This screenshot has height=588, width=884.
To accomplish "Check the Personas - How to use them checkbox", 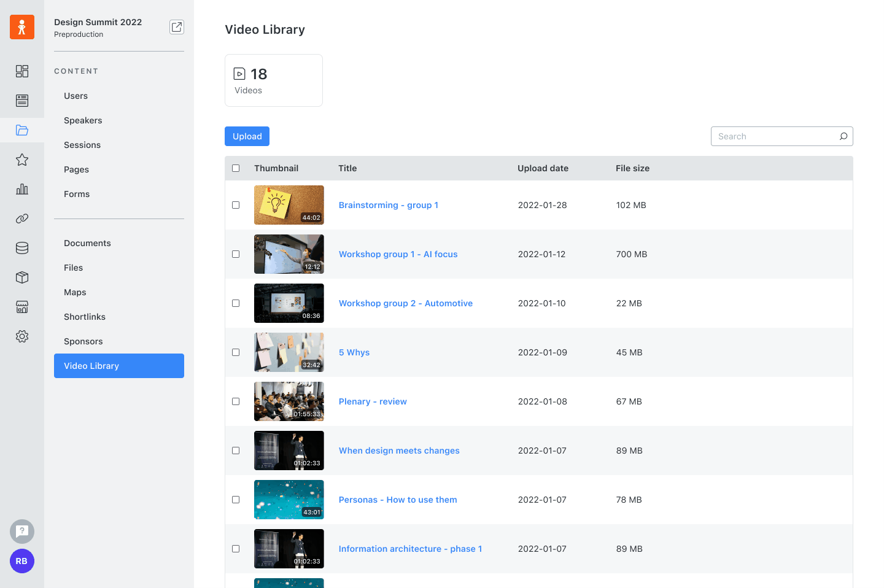I will [236, 500].
